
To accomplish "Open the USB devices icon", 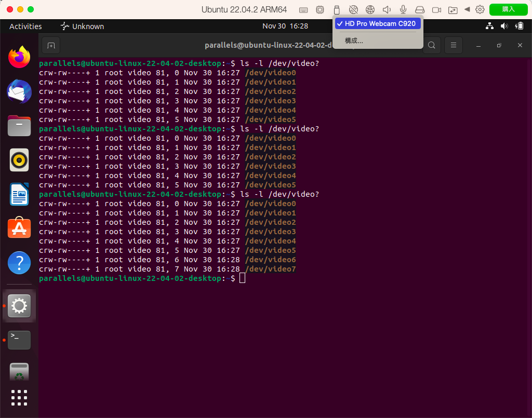I will point(337,10).
